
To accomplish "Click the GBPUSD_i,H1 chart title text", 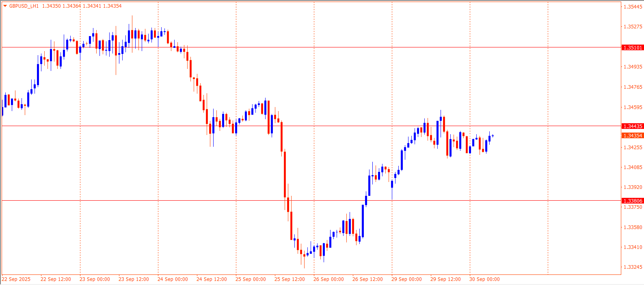I will (24, 6).
